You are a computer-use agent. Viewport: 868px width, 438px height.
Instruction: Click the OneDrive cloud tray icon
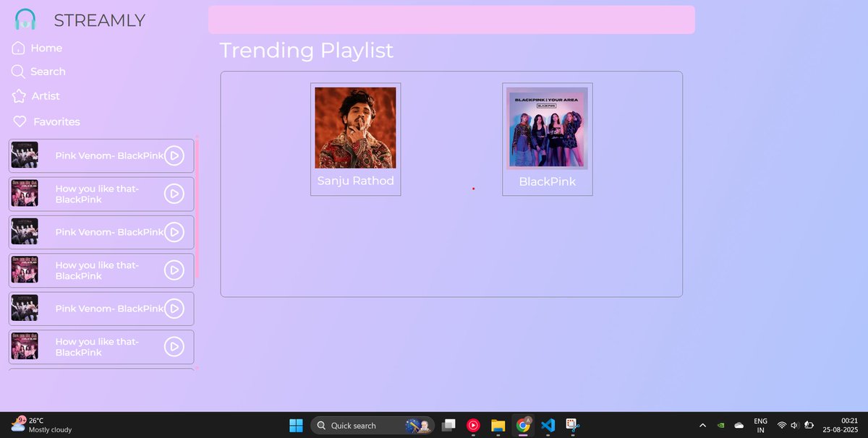click(739, 425)
